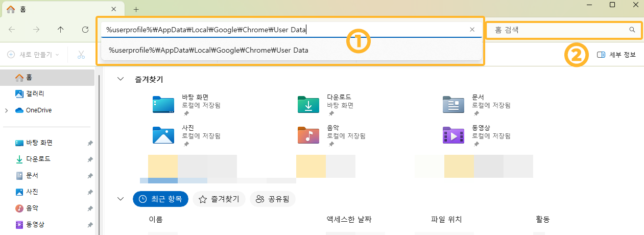Click the pin icon beside sidebar 동영상

pyautogui.click(x=90, y=225)
